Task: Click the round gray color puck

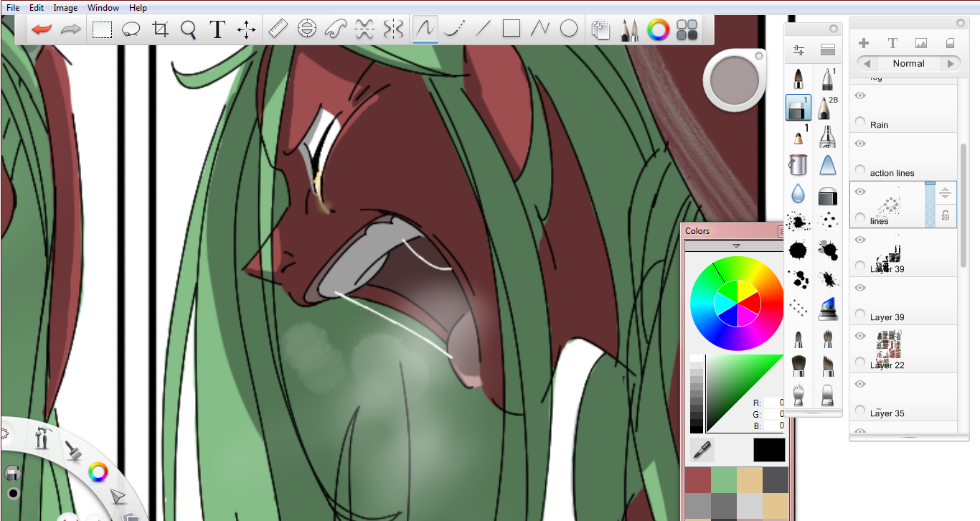Action: 735,80
